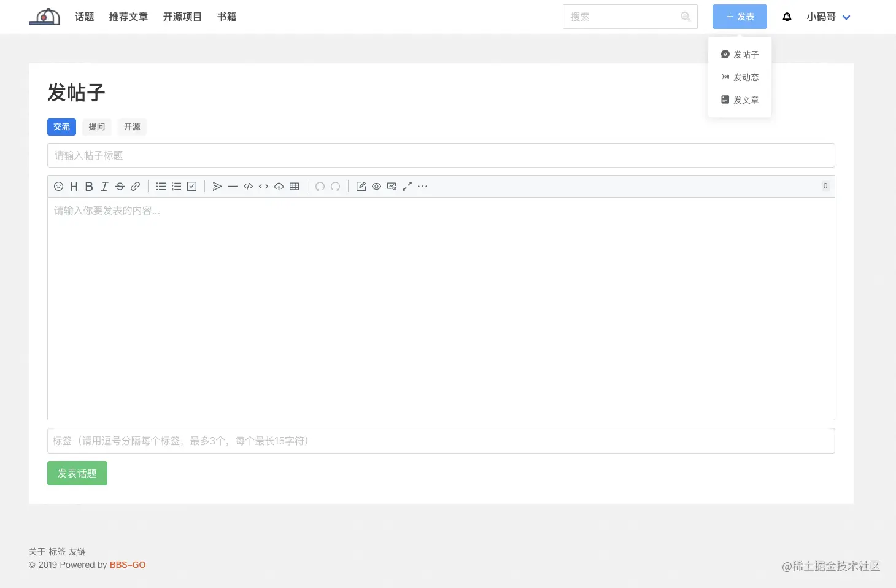This screenshot has height=588, width=896.
Task: Open the more options menu with the ellipsis
Action: (422, 186)
